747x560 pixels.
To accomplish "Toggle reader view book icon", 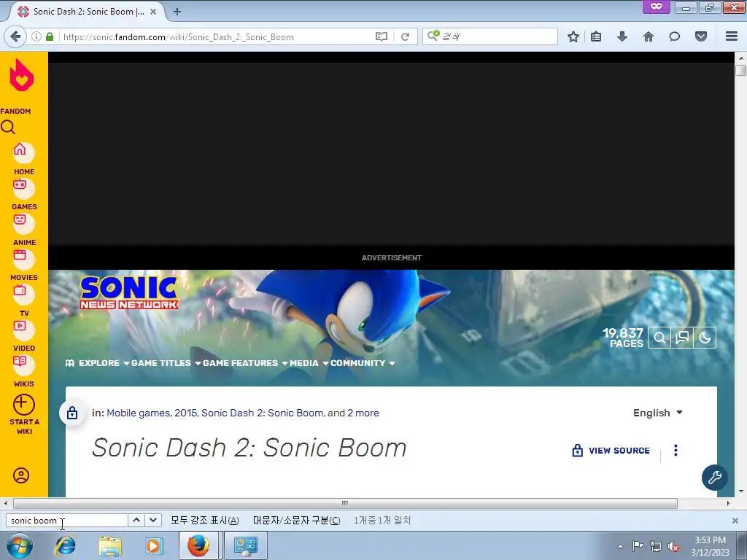I will (381, 36).
